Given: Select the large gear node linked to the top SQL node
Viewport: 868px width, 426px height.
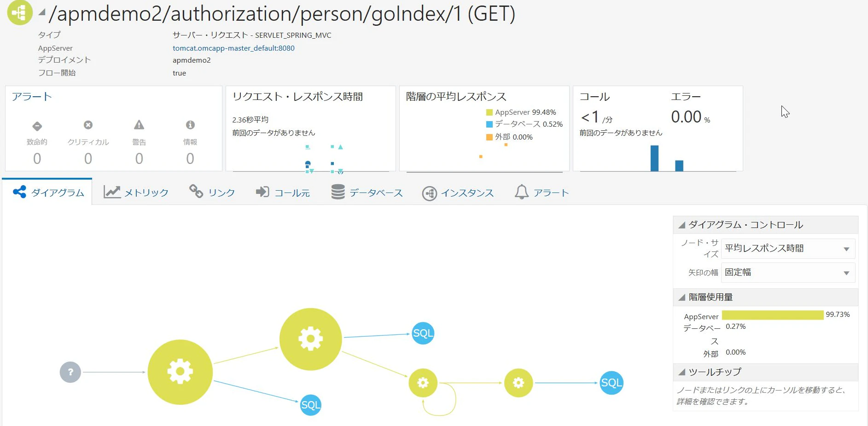Looking at the screenshot, I should (311, 339).
